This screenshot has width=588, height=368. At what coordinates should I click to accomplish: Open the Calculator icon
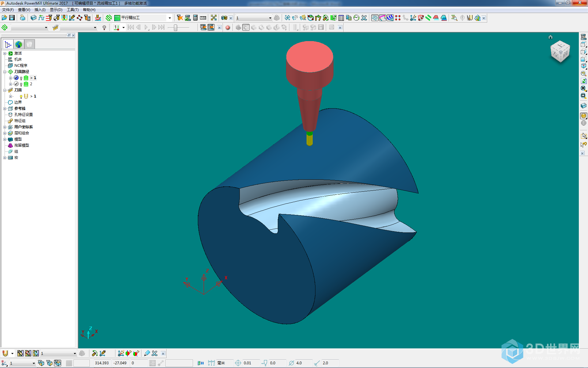click(x=195, y=18)
